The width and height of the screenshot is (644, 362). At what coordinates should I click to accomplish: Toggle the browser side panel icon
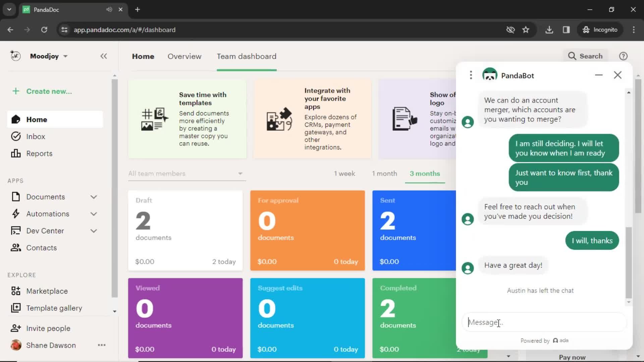pos(566,29)
